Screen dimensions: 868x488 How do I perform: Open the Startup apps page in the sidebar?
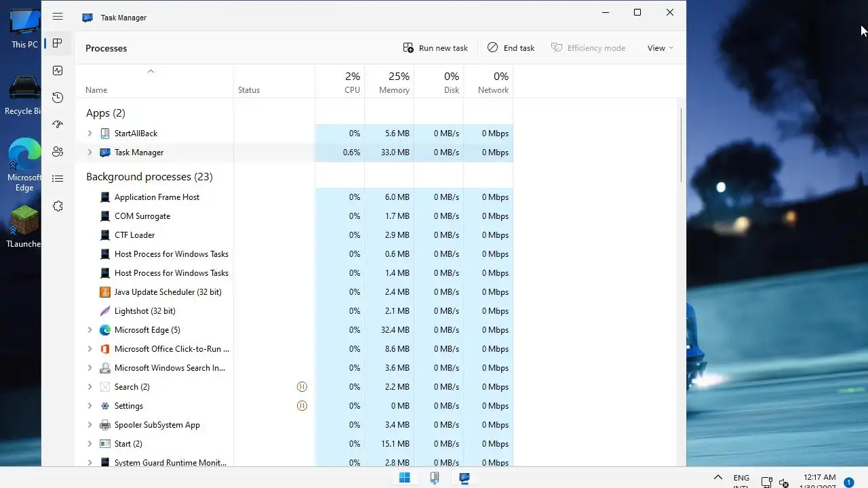[x=58, y=125]
